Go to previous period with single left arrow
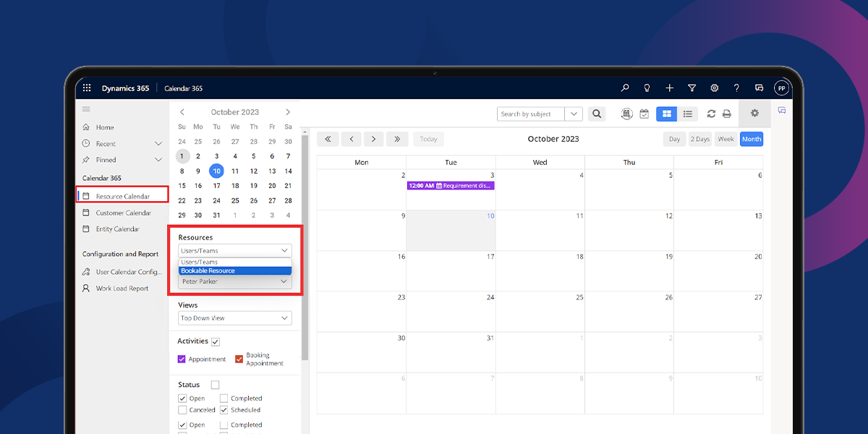 coord(351,139)
